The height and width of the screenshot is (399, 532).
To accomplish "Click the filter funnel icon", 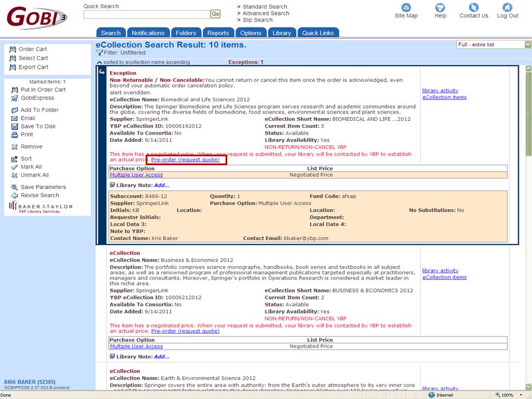I will coord(99,53).
